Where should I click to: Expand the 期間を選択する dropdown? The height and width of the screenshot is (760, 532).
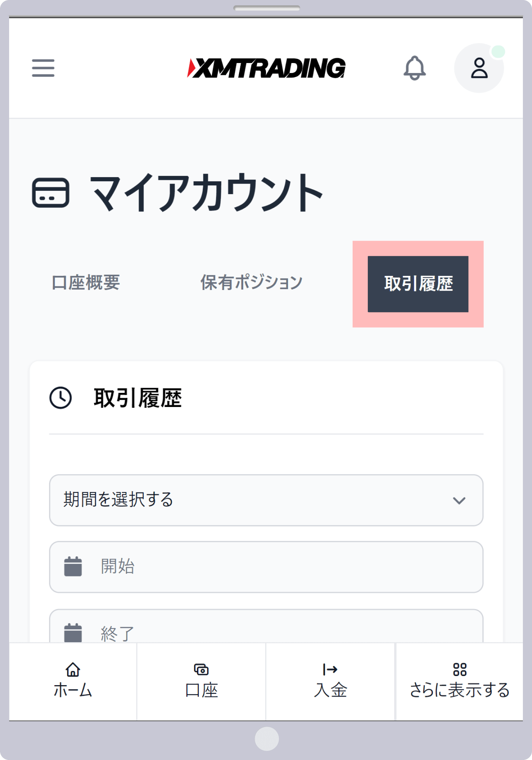pos(266,501)
